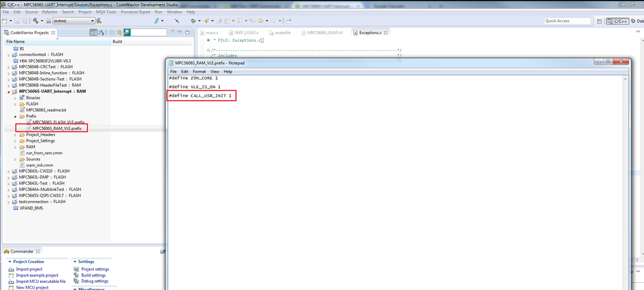Open the Projects panel View Menu triangle
This screenshot has height=290, width=644.
coord(173,32)
